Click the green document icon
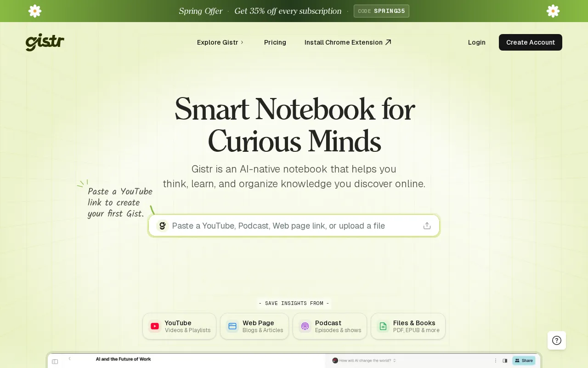This screenshot has height=368, width=588. 383,326
